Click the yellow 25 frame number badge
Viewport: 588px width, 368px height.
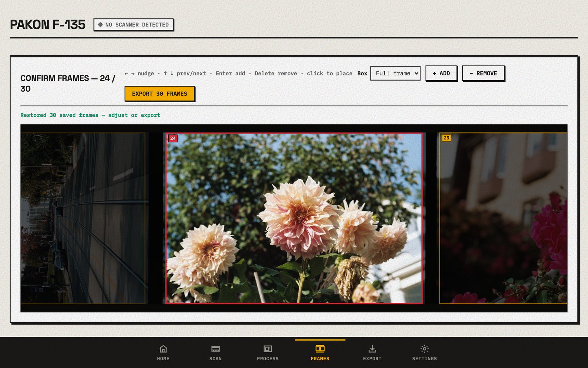point(447,138)
